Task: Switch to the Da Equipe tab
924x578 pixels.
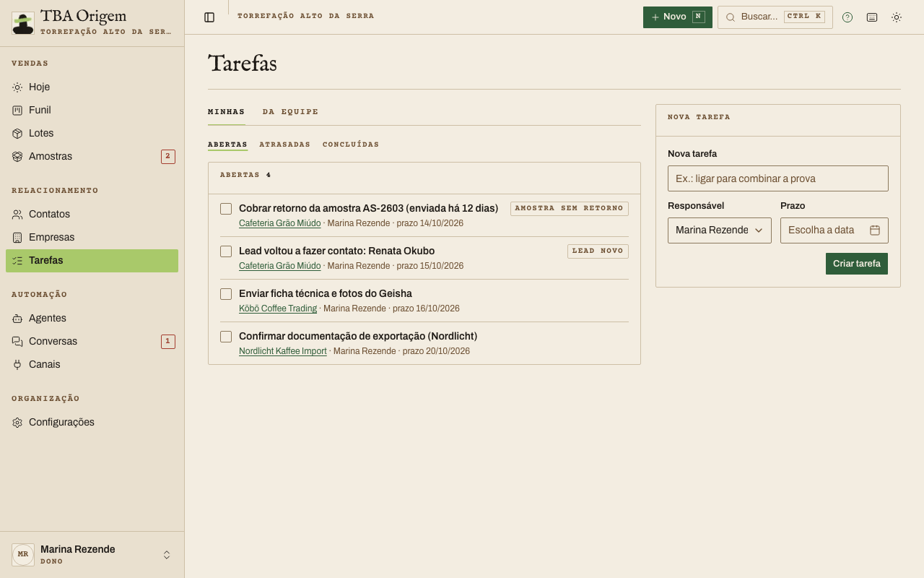Action: (290, 112)
